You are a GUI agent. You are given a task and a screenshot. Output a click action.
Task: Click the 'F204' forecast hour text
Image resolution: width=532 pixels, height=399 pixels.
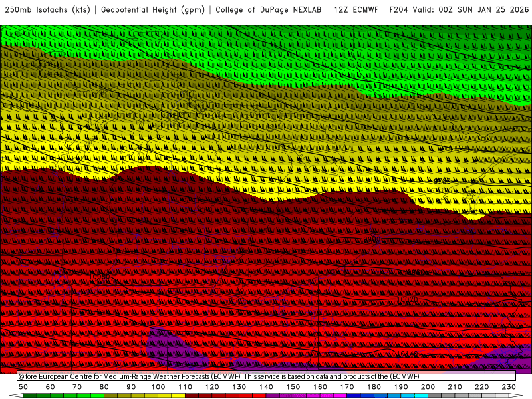point(398,10)
